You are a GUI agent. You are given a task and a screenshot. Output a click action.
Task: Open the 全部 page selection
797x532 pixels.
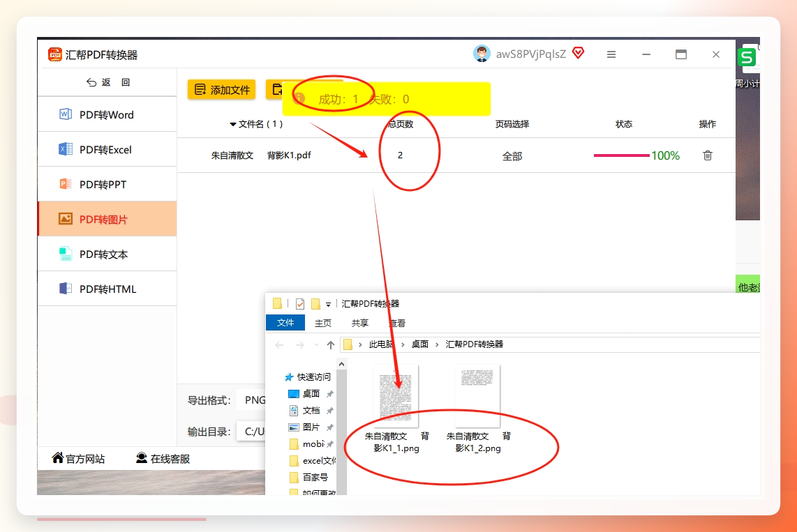(x=512, y=156)
